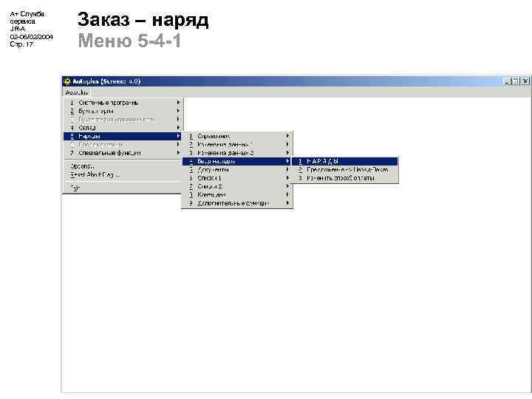Maximize the Autoplus window

516,81
